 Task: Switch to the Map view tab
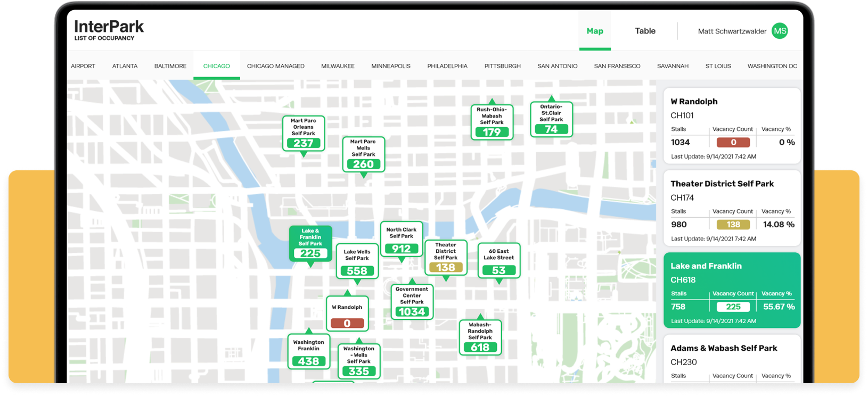(595, 31)
